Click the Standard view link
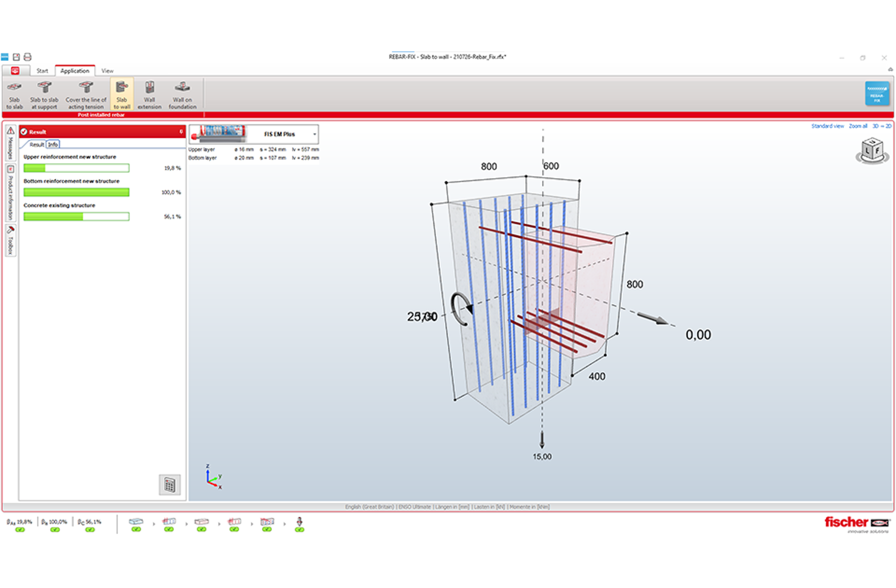The height and width of the screenshot is (588, 896). 828,126
